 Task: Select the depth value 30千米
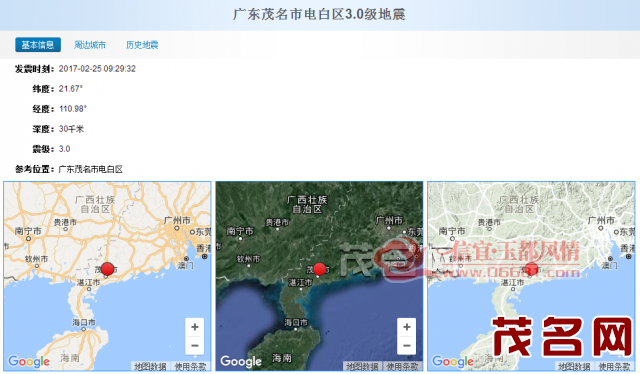point(71,129)
